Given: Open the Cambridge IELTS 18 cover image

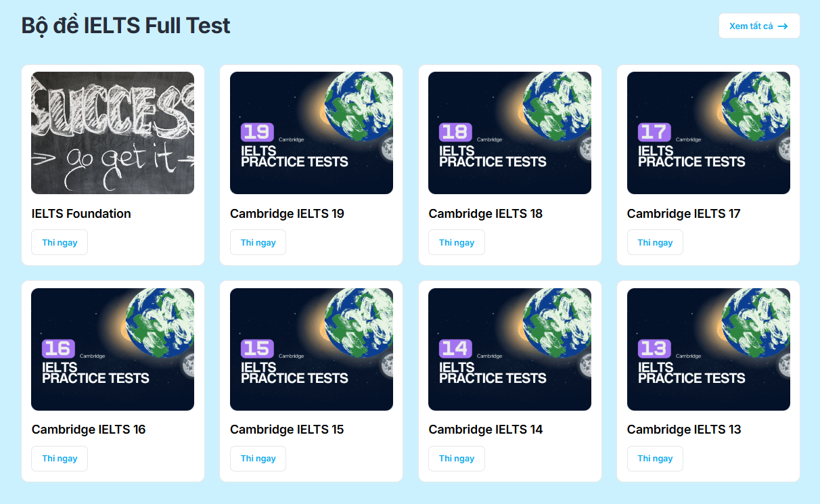Looking at the screenshot, I should click(x=509, y=133).
